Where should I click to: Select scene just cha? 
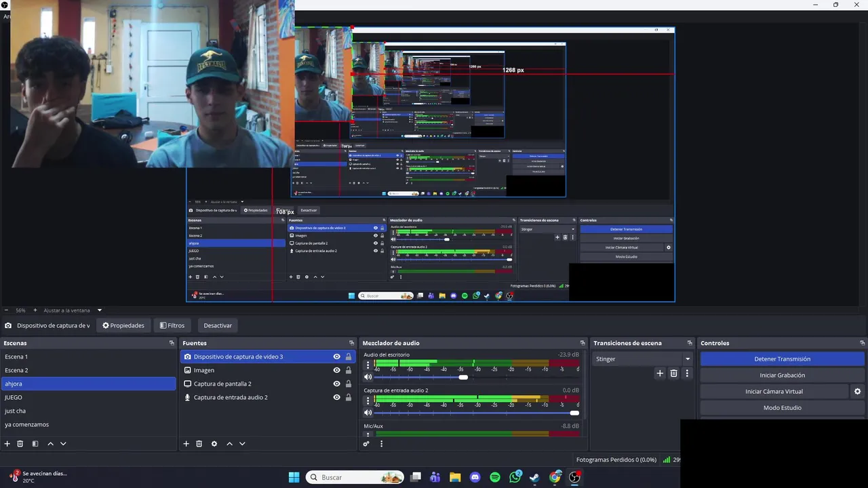[x=89, y=411]
